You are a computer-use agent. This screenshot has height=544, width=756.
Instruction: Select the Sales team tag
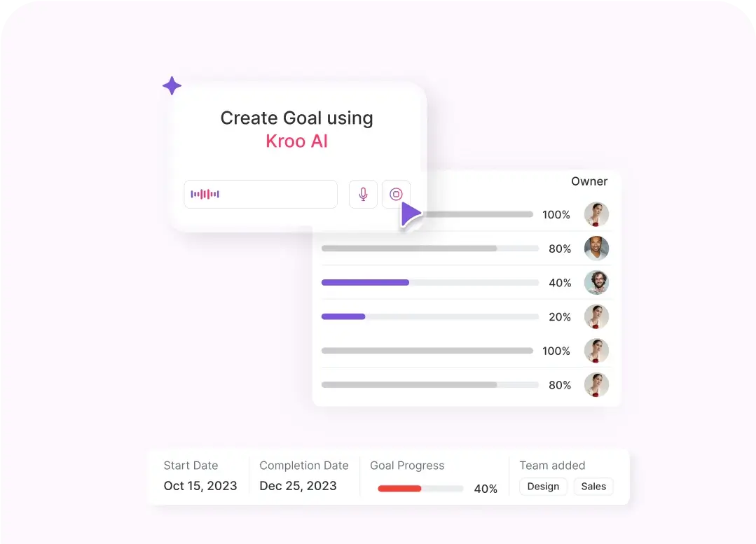593,487
